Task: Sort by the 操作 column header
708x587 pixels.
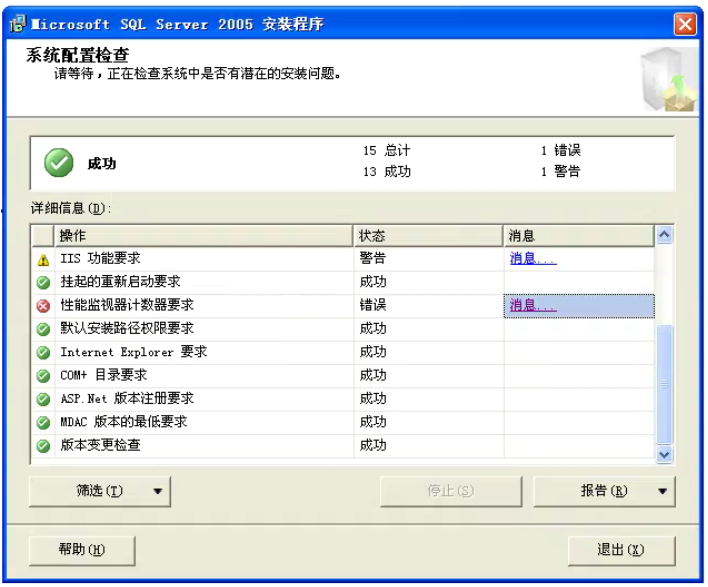Action: click(x=203, y=236)
